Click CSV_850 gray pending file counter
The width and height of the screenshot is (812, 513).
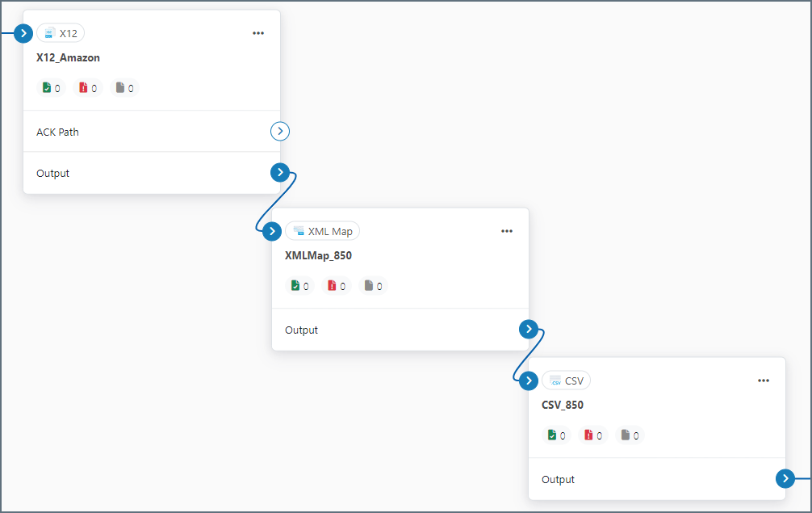630,435
